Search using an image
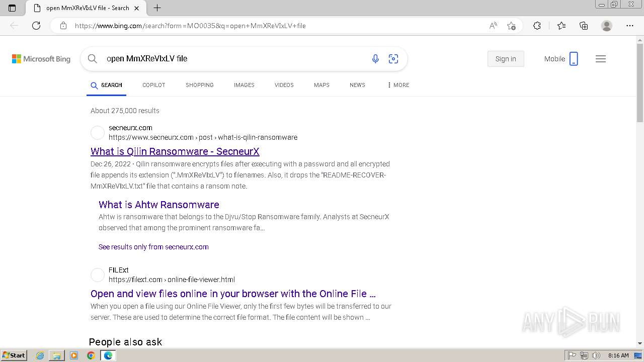644x362 pixels. point(393,59)
